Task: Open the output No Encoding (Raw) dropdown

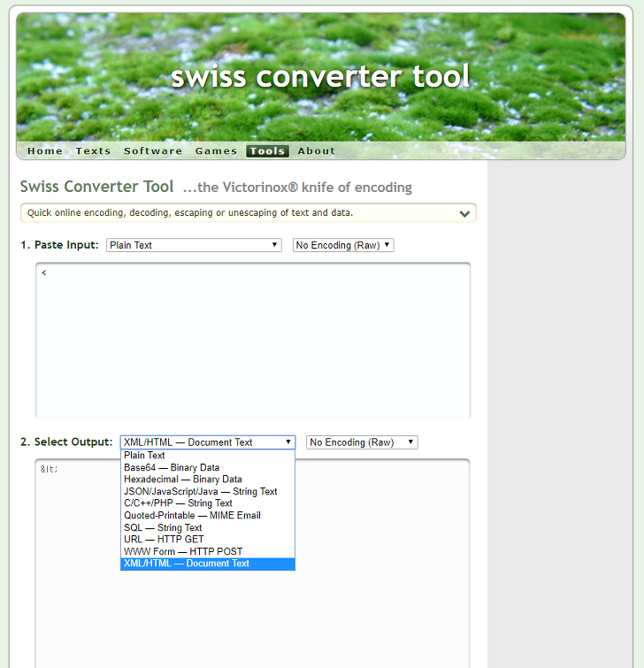Action: 362,442
